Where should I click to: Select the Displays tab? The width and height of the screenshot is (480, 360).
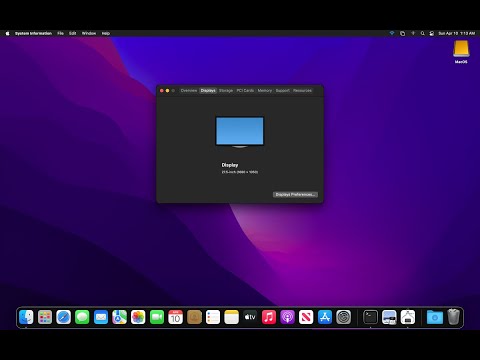[x=208, y=90]
